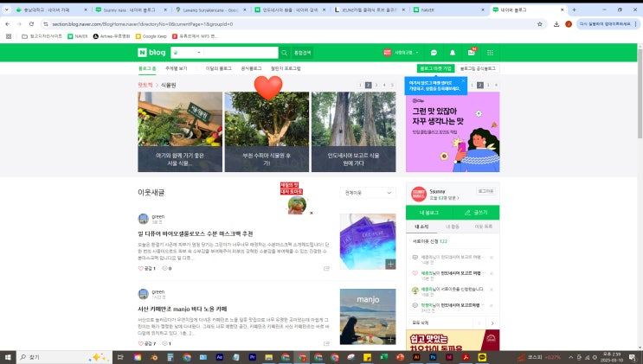
Task: Open comments on the 카페만조 post
Action: (166, 343)
